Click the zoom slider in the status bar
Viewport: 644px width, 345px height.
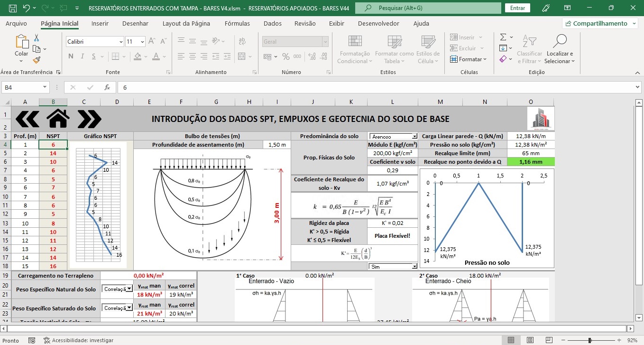pyautogui.click(x=591, y=340)
